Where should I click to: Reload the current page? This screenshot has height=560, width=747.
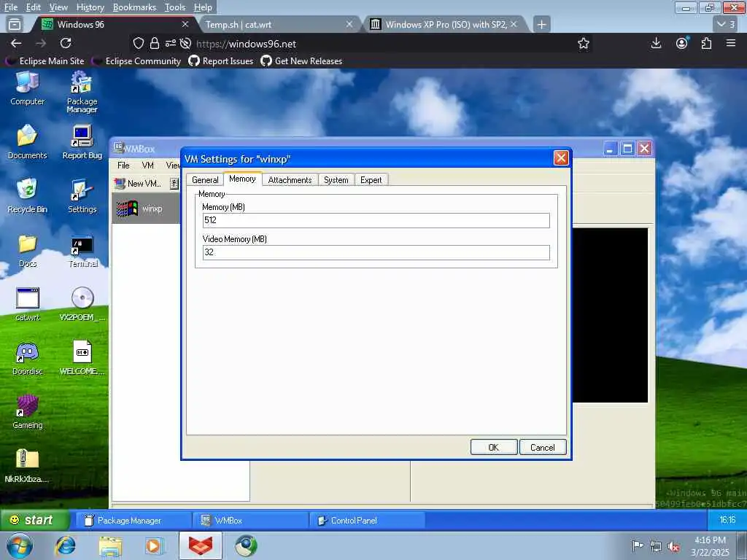(66, 43)
